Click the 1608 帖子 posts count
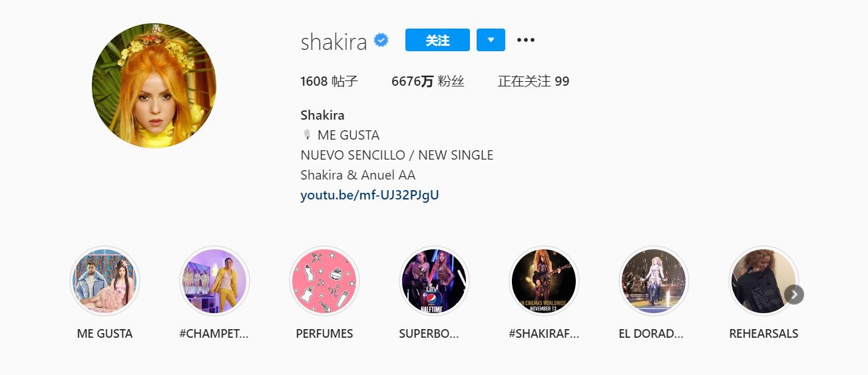This screenshot has width=868, height=375. pyautogui.click(x=329, y=82)
